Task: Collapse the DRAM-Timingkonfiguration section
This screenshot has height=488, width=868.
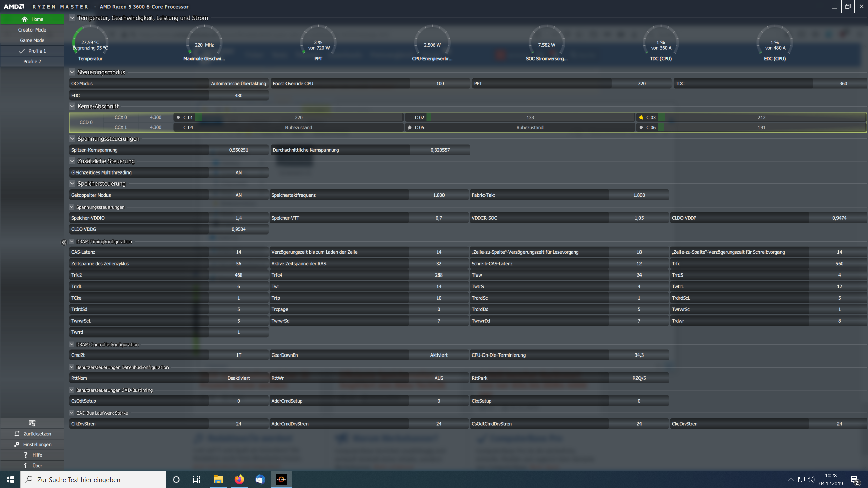Action: (72, 241)
